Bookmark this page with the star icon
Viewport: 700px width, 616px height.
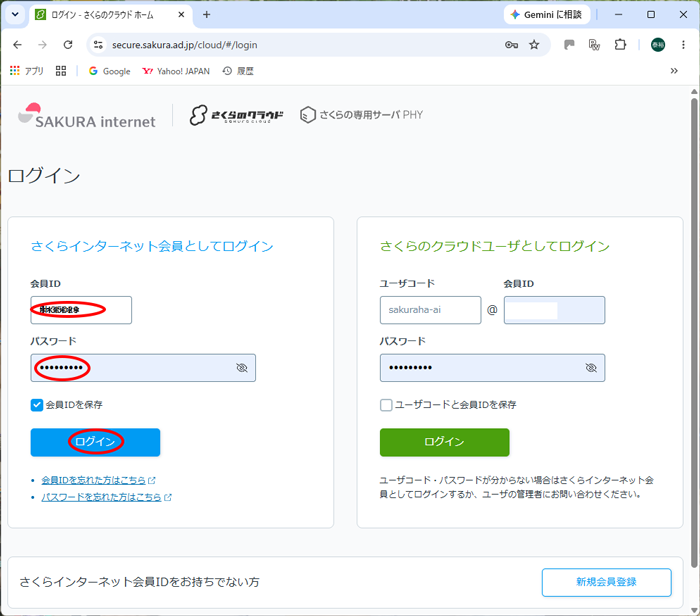coord(534,45)
